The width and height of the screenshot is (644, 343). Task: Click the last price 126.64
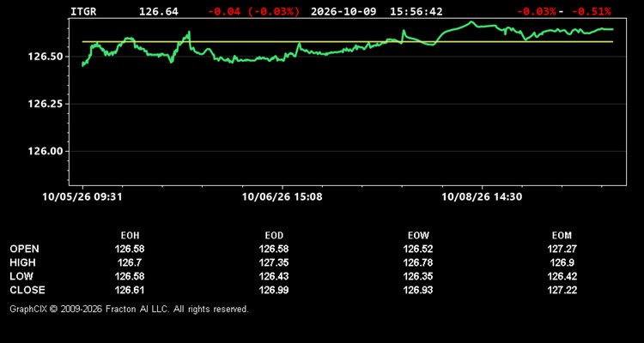[159, 11]
